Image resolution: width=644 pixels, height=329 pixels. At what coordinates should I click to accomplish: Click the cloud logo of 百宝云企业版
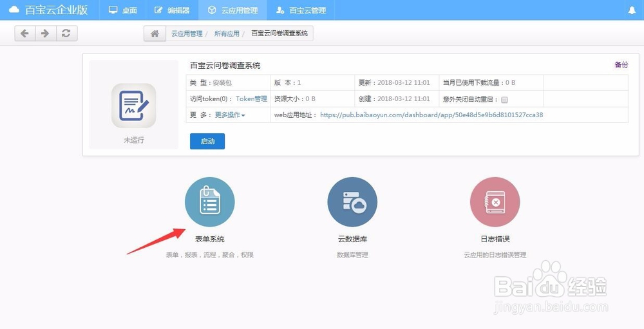pyautogui.click(x=14, y=10)
